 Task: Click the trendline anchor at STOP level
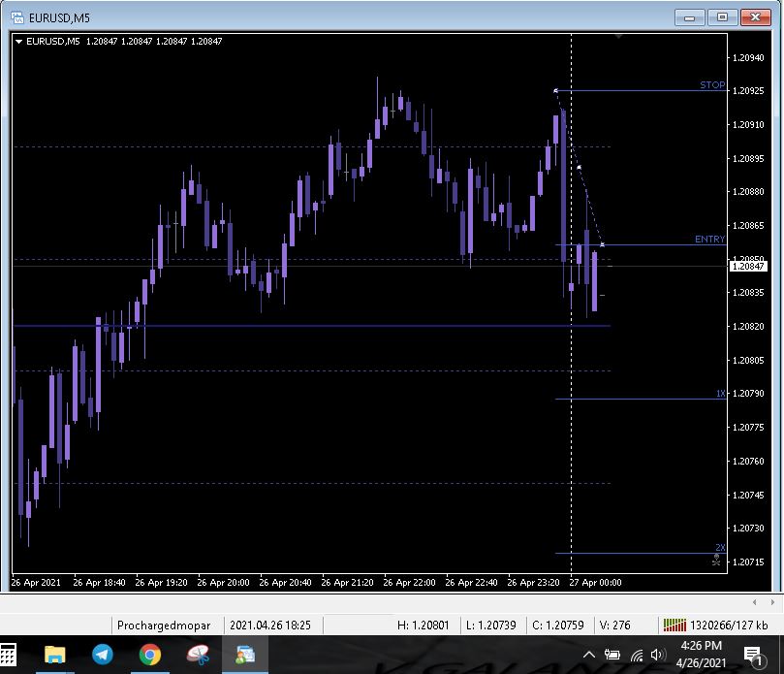555,90
